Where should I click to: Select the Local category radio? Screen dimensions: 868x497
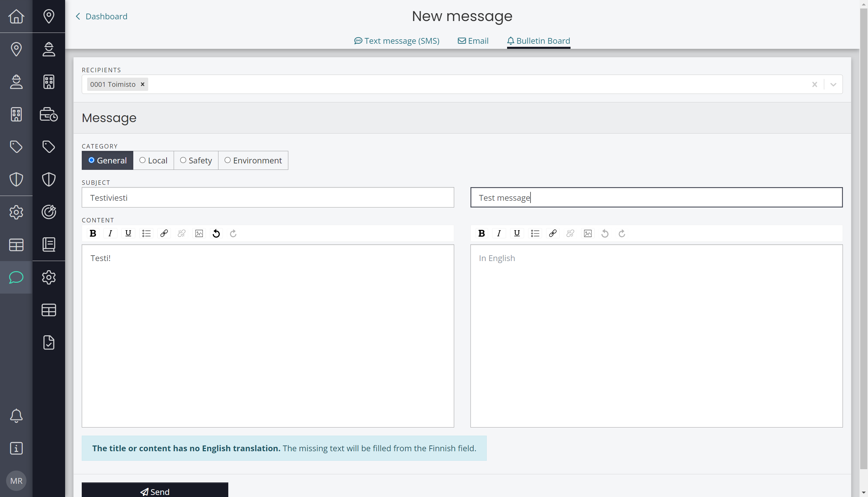[x=153, y=160]
